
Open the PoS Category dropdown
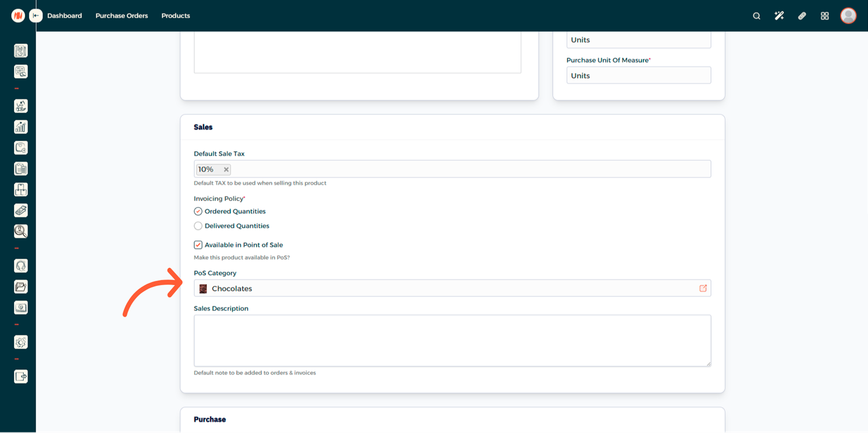point(448,288)
